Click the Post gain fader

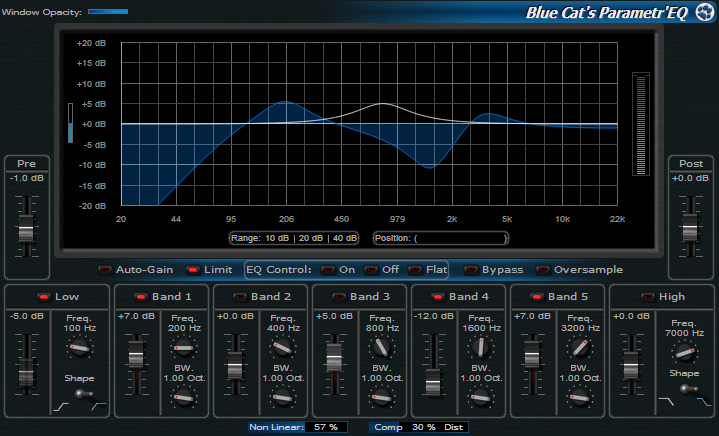[x=690, y=226]
